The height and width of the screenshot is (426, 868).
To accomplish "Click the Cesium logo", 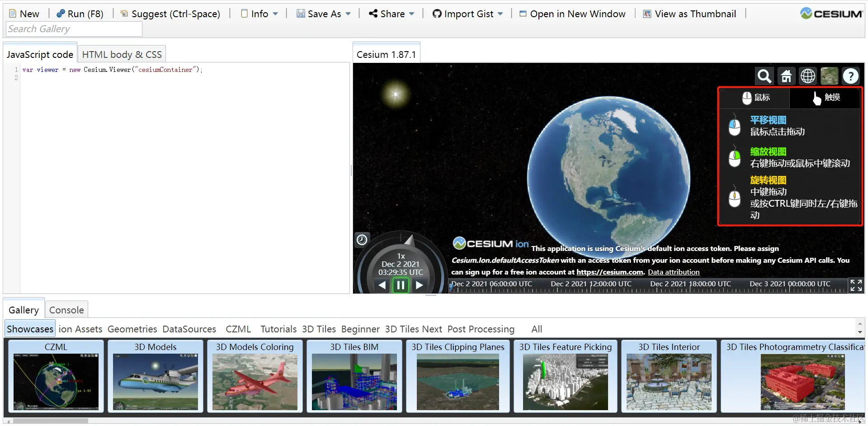I will pos(831,14).
